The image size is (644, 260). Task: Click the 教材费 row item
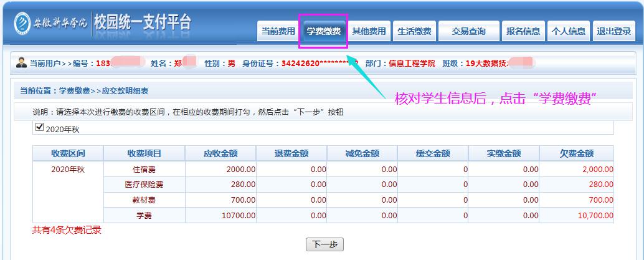144,200
